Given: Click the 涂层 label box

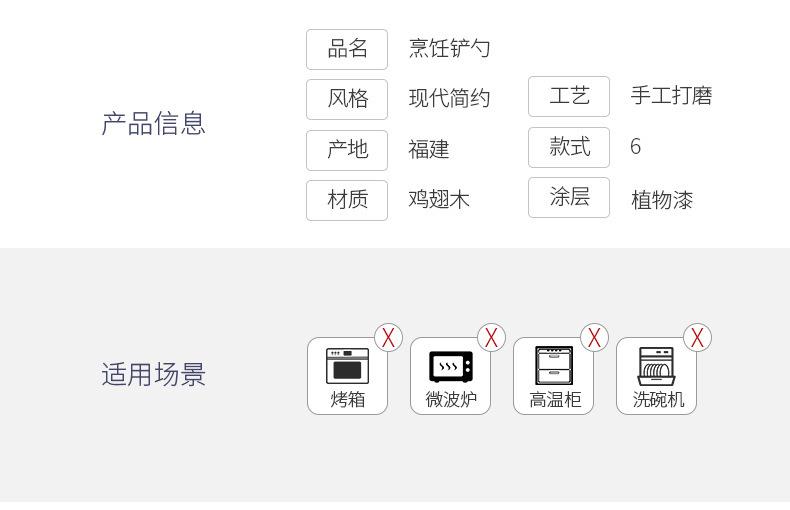Looking at the screenshot, I should pyautogui.click(x=569, y=198).
